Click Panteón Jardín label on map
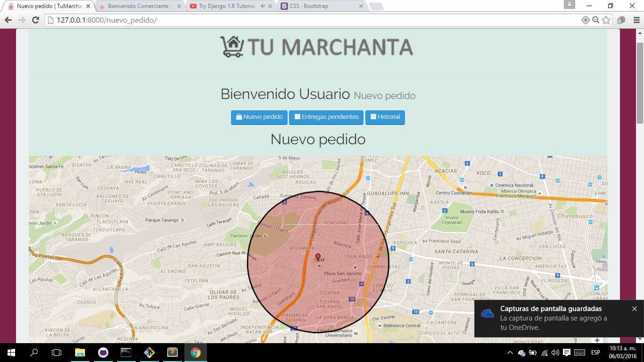This screenshot has height=362, width=644. 246,236
